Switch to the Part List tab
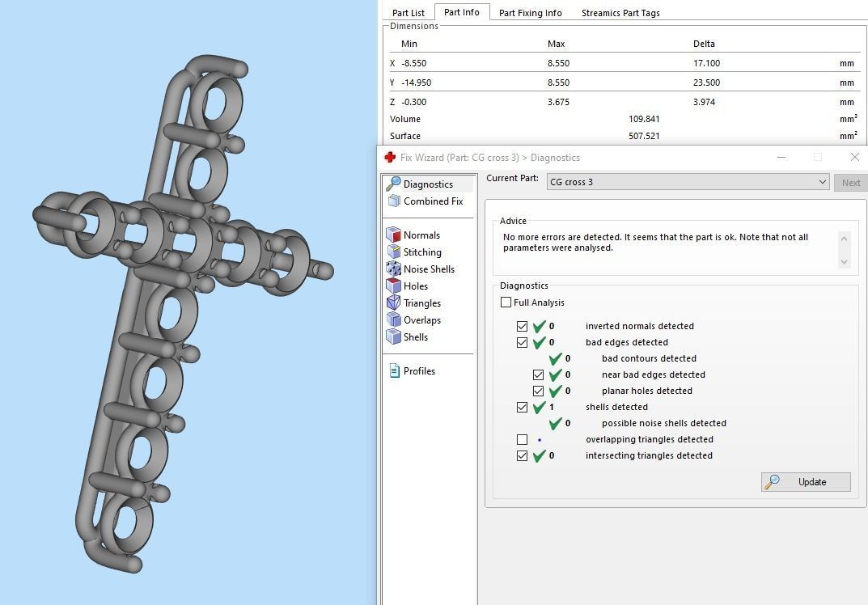Screen dimensions: 868x605 pyautogui.click(x=408, y=13)
